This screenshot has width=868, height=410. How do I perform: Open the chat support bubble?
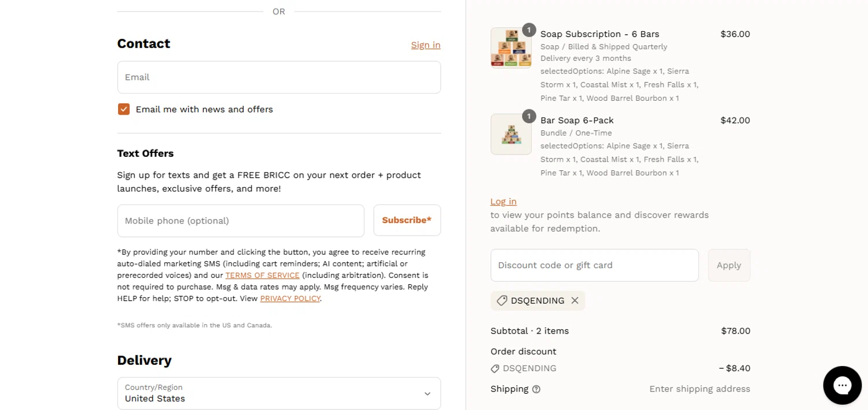click(842, 385)
